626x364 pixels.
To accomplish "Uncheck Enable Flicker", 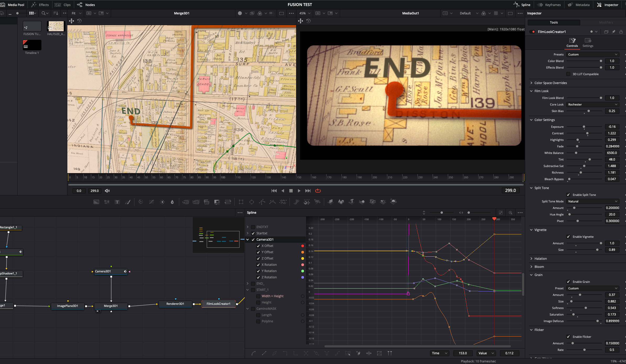I will (568, 337).
